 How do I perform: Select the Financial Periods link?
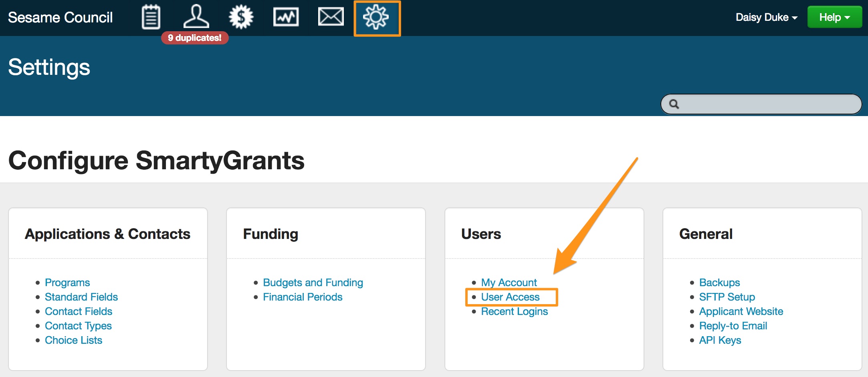[x=303, y=297]
